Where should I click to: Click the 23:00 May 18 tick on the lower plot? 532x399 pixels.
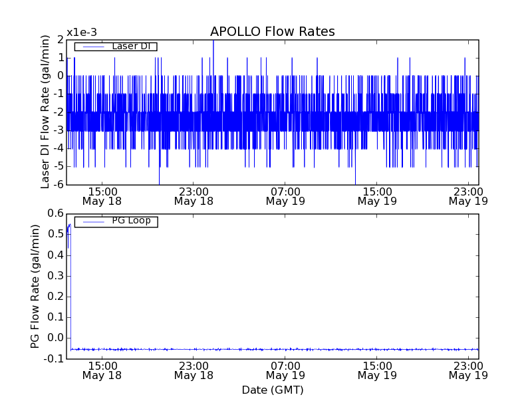click(194, 370)
